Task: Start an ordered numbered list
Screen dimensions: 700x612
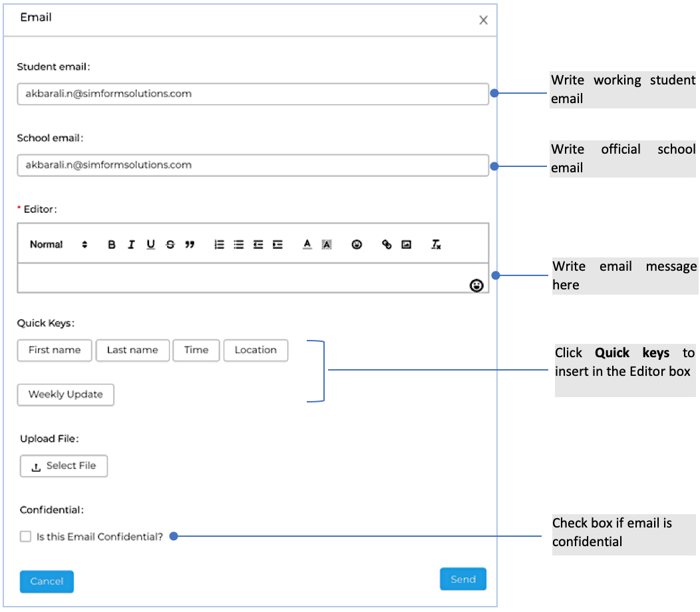Action: [x=219, y=245]
